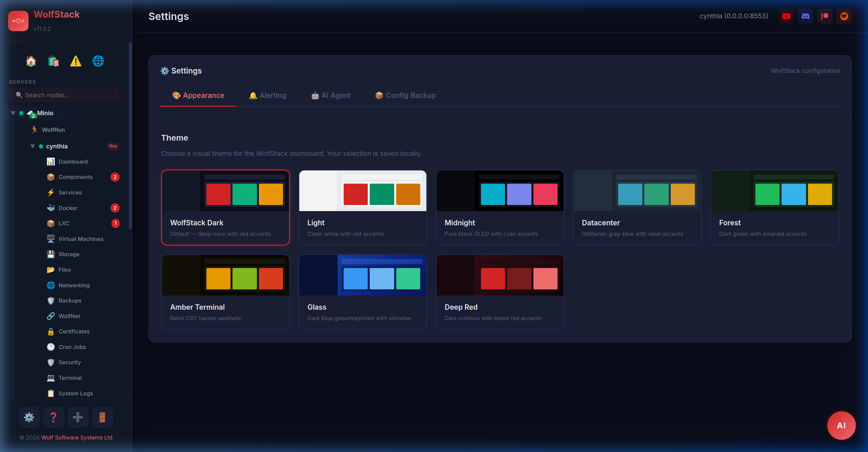Click the sidebar vertical scrollbar
868x452 pixels.
[130, 136]
